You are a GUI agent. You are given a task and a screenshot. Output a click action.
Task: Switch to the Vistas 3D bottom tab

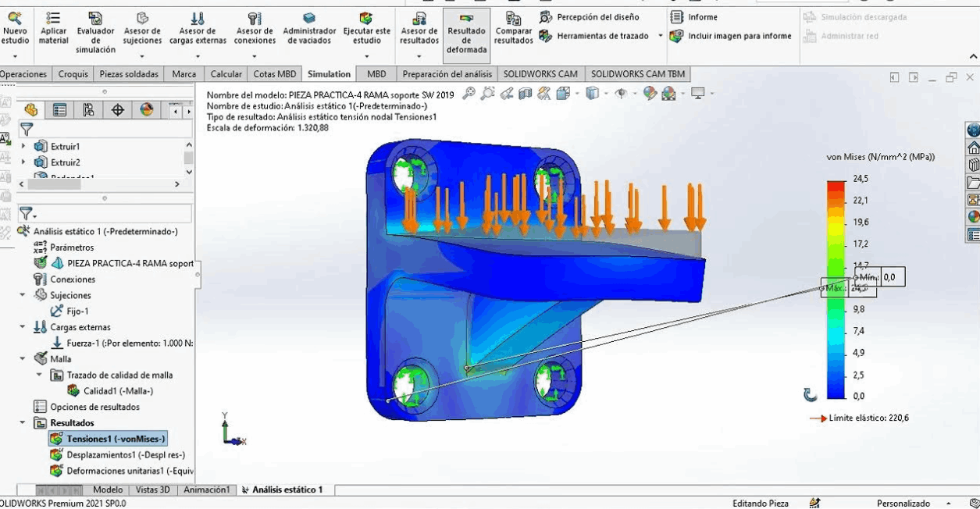pos(152,489)
